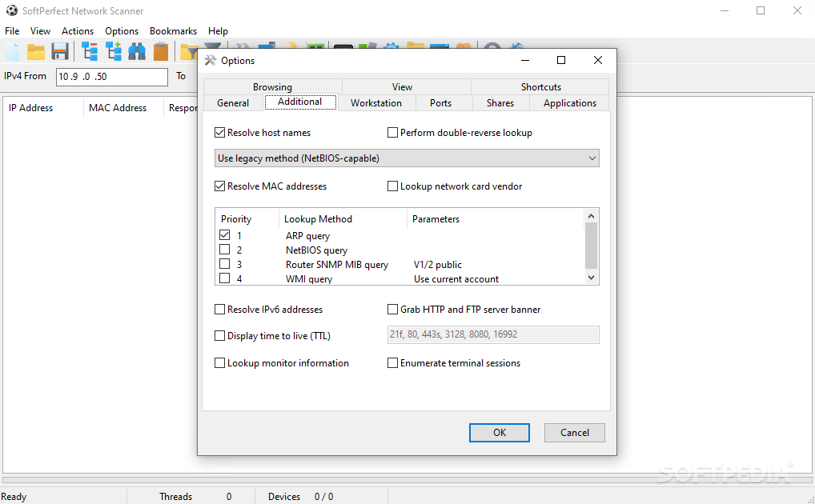815x504 pixels.
Task: Confirm settings with the OK button
Action: [x=500, y=433]
